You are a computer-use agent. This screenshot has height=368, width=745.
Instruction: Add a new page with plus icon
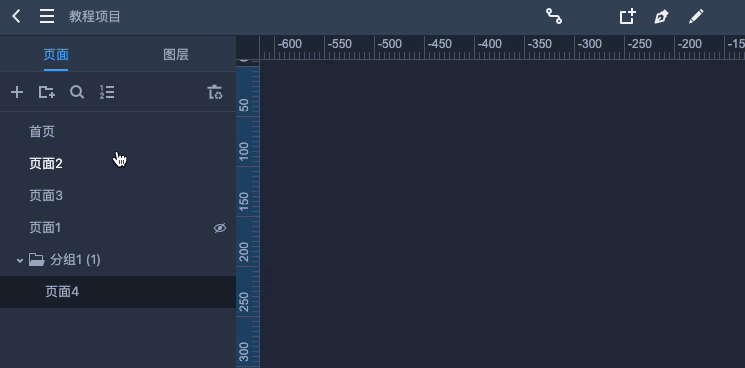coord(17,92)
